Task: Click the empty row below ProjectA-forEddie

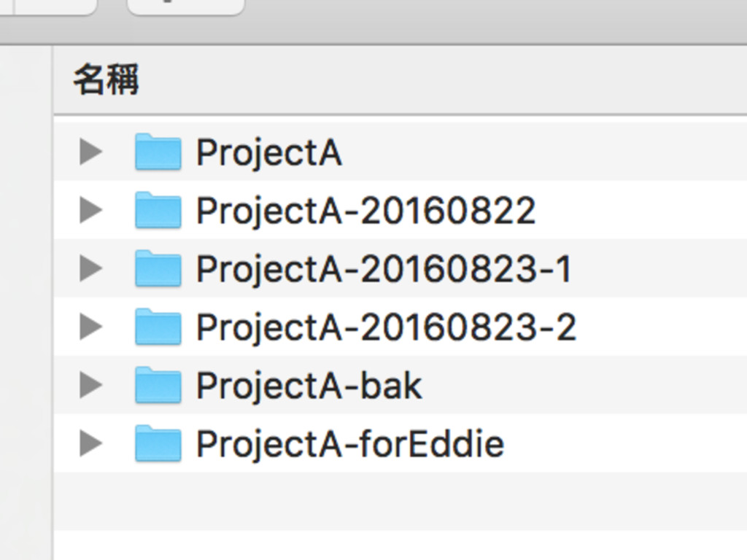Action: tap(400, 502)
